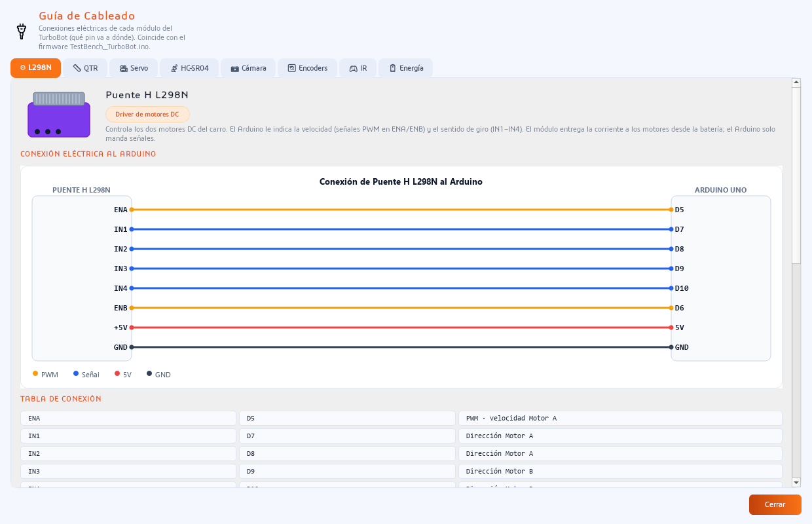Image resolution: width=812 pixels, height=524 pixels.
Task: Click the D5 pin label on Arduino Uno
Action: (679, 210)
